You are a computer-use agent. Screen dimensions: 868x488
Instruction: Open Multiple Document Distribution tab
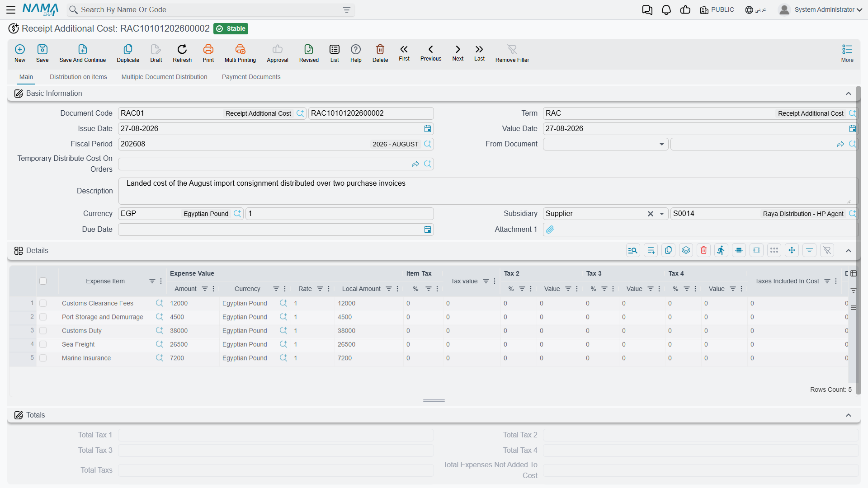click(x=164, y=77)
